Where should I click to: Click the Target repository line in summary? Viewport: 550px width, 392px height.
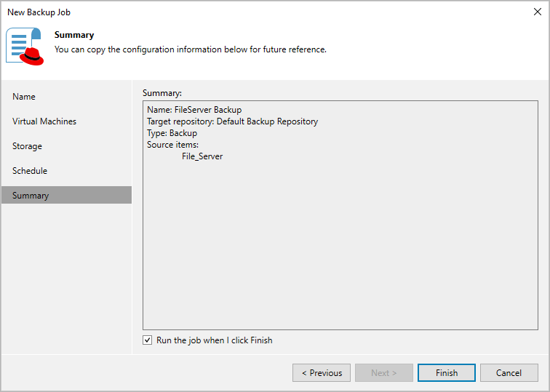(232, 121)
